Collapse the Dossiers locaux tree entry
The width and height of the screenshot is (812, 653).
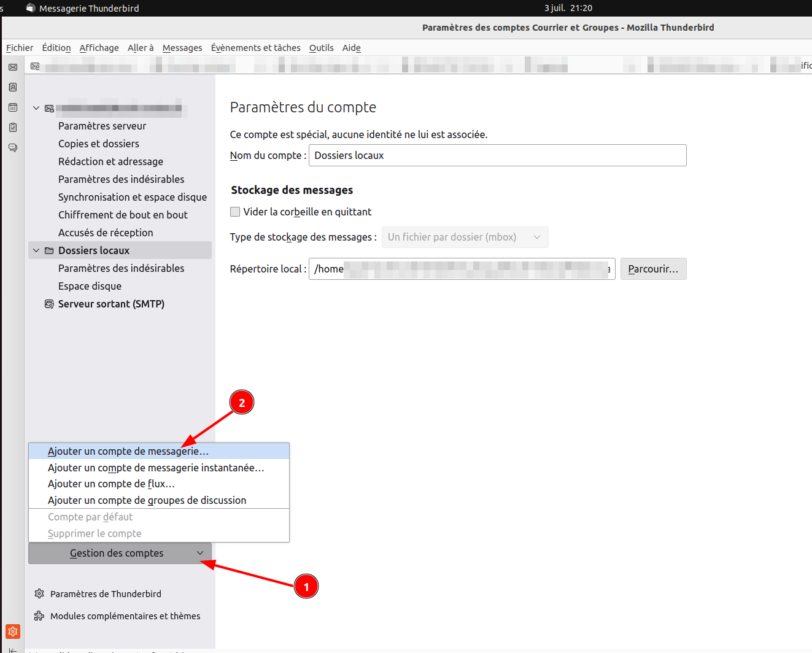(36, 250)
